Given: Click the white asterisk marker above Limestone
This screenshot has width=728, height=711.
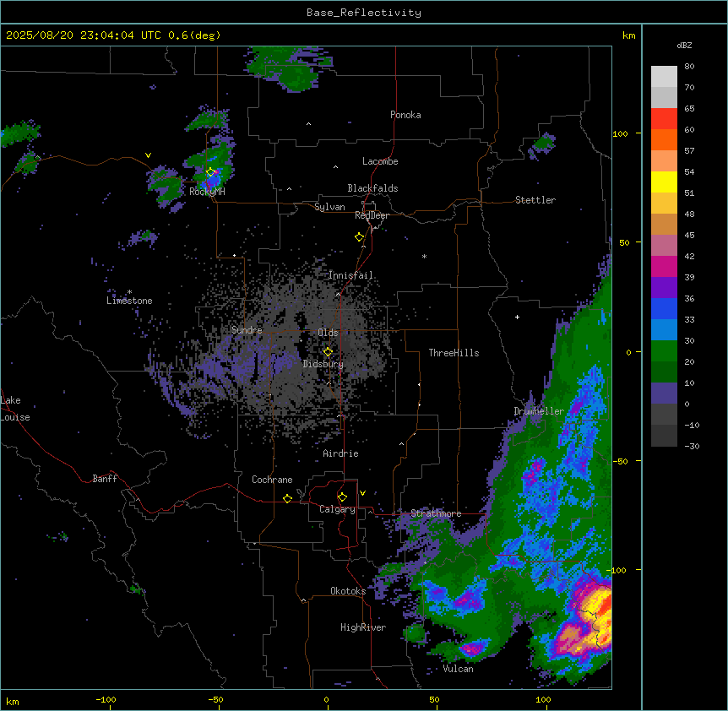Looking at the screenshot, I should [x=129, y=292].
